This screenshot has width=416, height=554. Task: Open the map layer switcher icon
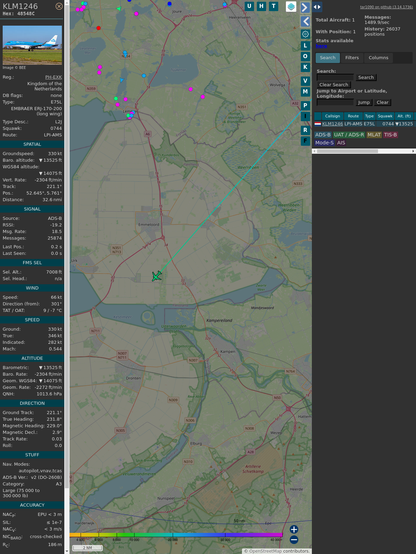291,7
